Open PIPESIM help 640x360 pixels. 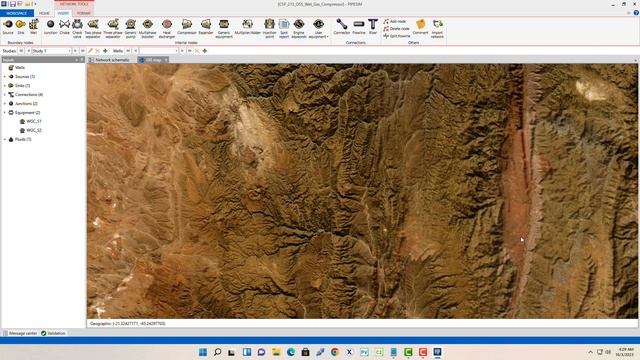[x=636, y=13]
